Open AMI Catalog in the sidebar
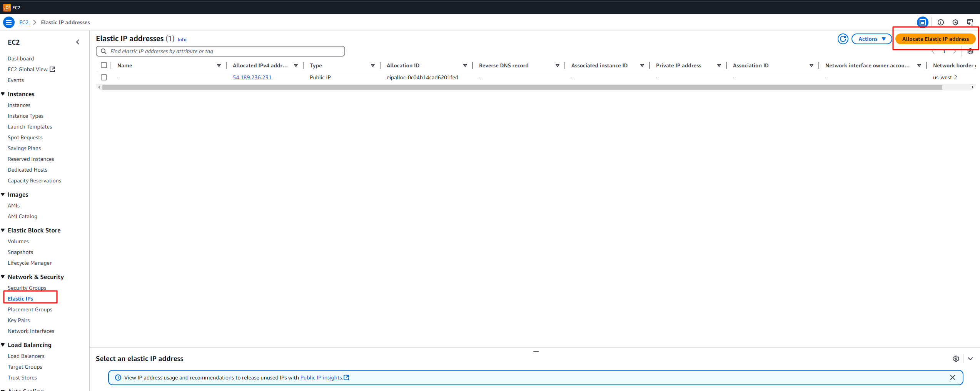 pyautogui.click(x=22, y=216)
